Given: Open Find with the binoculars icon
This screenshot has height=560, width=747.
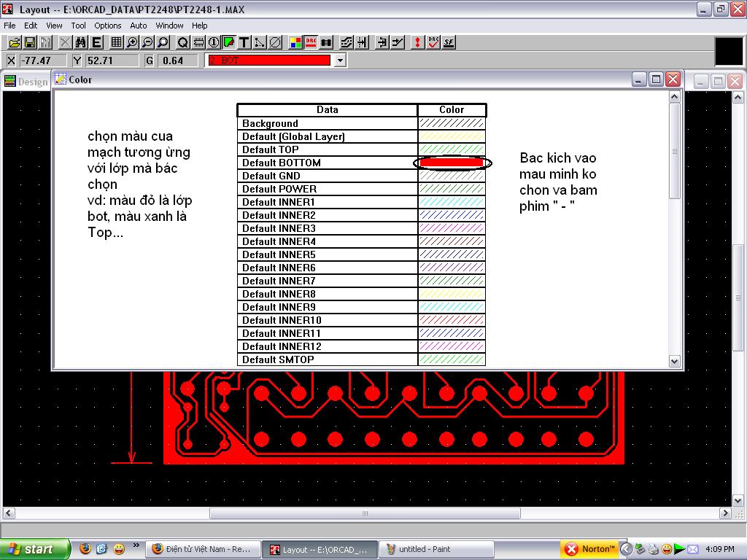Looking at the screenshot, I should [81, 42].
